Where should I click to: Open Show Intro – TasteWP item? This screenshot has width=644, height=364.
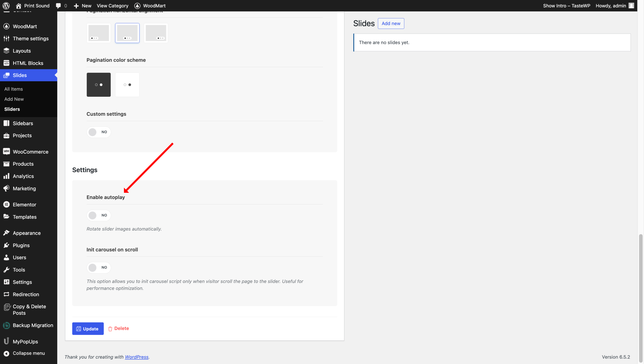(567, 5)
